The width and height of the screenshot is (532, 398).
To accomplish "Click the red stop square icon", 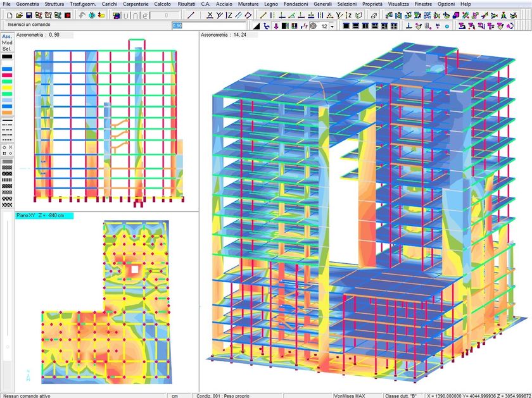I will (68, 15).
